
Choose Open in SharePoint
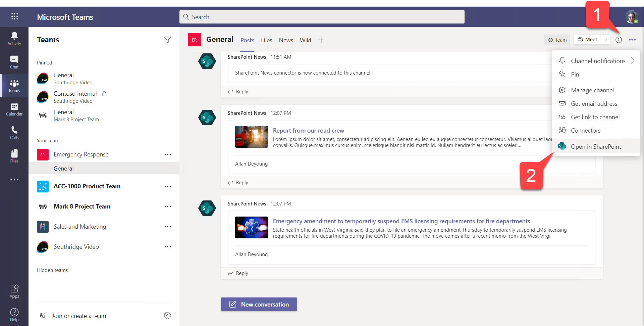[x=596, y=146]
